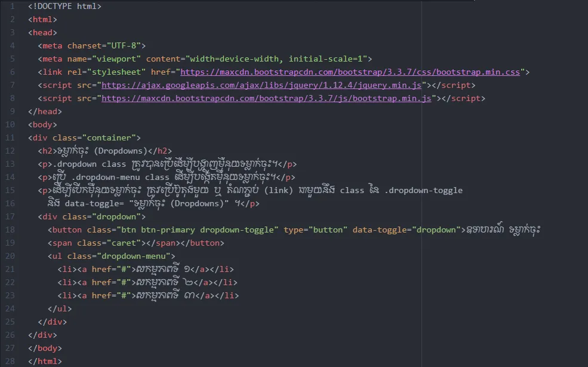
Task: Click data-toggle="dropdown" attribute on line 18
Action: [x=407, y=230]
